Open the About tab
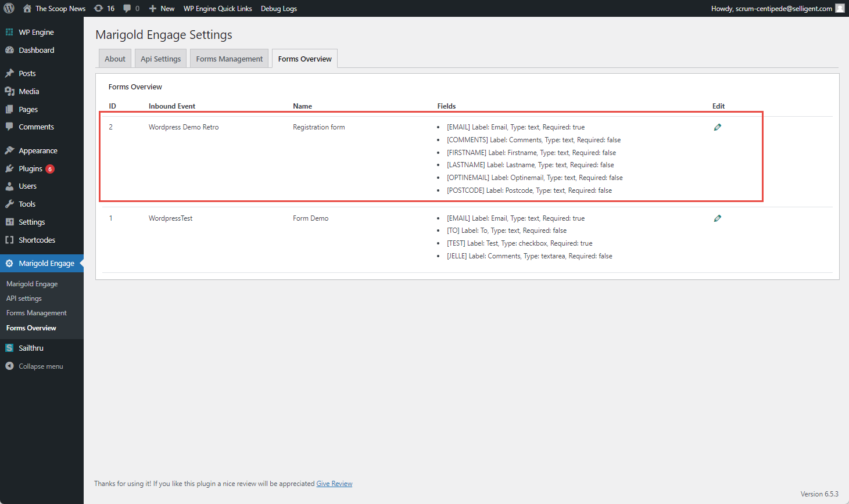Viewport: 849px width, 504px height. pos(115,59)
